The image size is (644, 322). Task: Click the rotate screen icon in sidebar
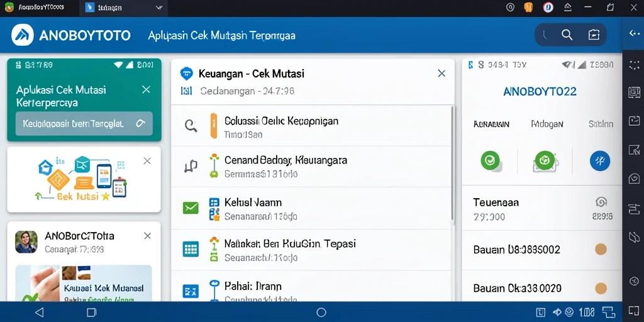pos(634,237)
